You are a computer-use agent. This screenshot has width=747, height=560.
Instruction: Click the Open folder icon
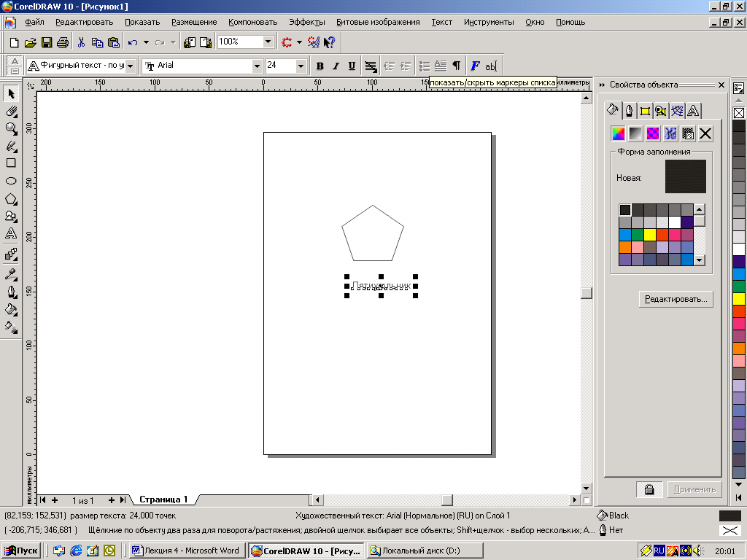click(31, 42)
